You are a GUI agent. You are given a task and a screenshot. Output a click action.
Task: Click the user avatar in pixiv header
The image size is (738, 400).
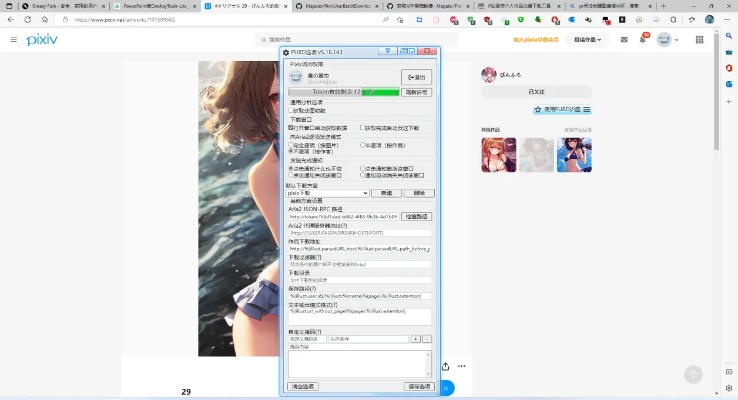[x=664, y=40]
